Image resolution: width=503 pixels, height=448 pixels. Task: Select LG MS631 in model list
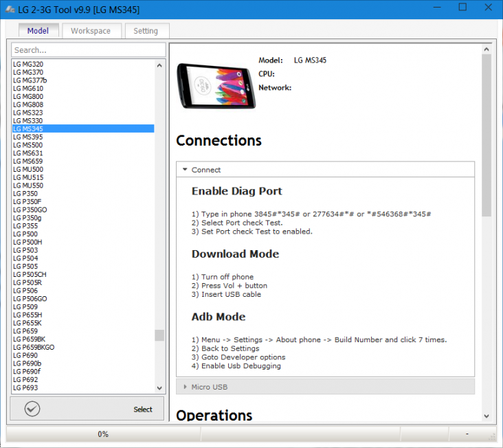point(83,153)
